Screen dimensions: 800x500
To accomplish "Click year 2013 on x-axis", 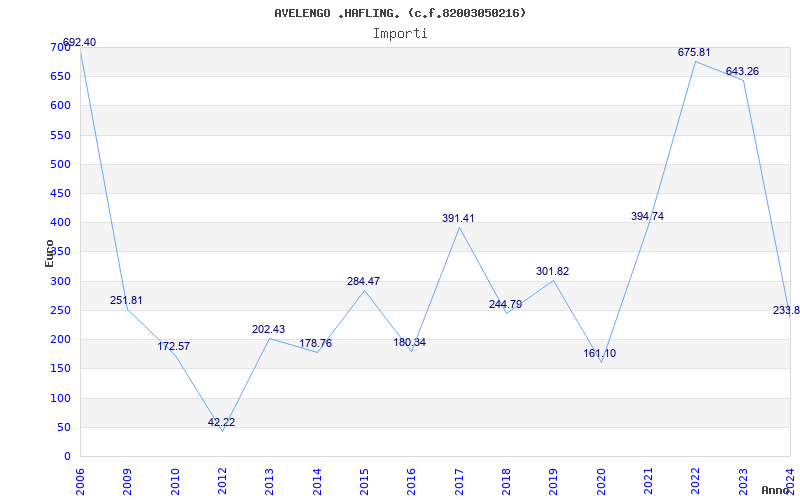I will click(269, 481).
